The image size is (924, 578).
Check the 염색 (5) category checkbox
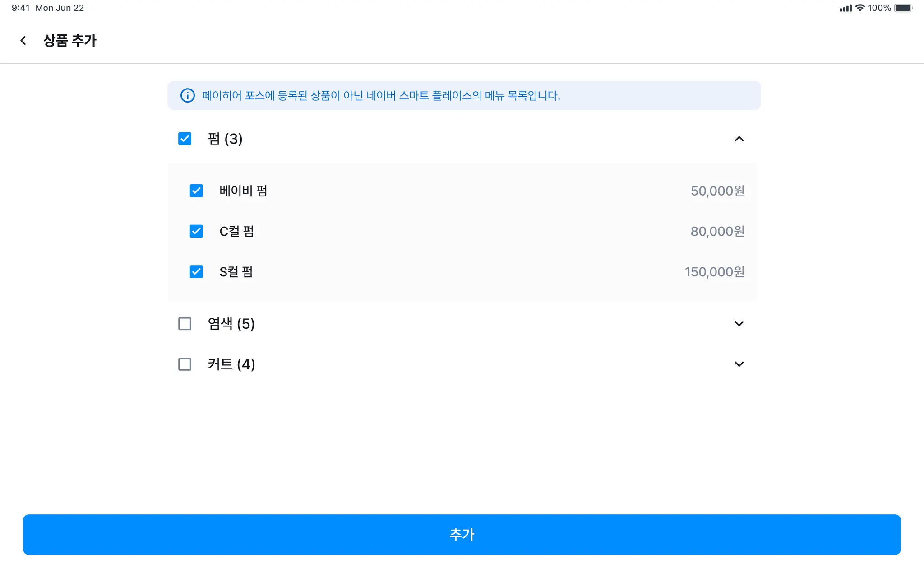click(x=185, y=324)
